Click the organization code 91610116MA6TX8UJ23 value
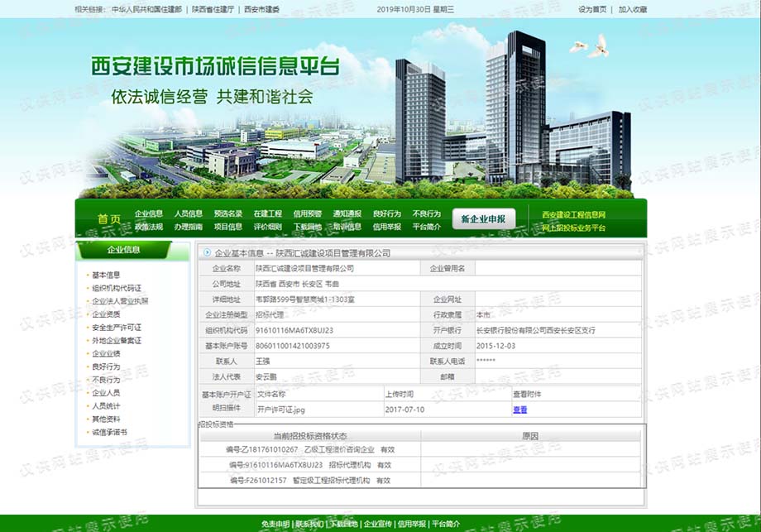 [x=294, y=330]
